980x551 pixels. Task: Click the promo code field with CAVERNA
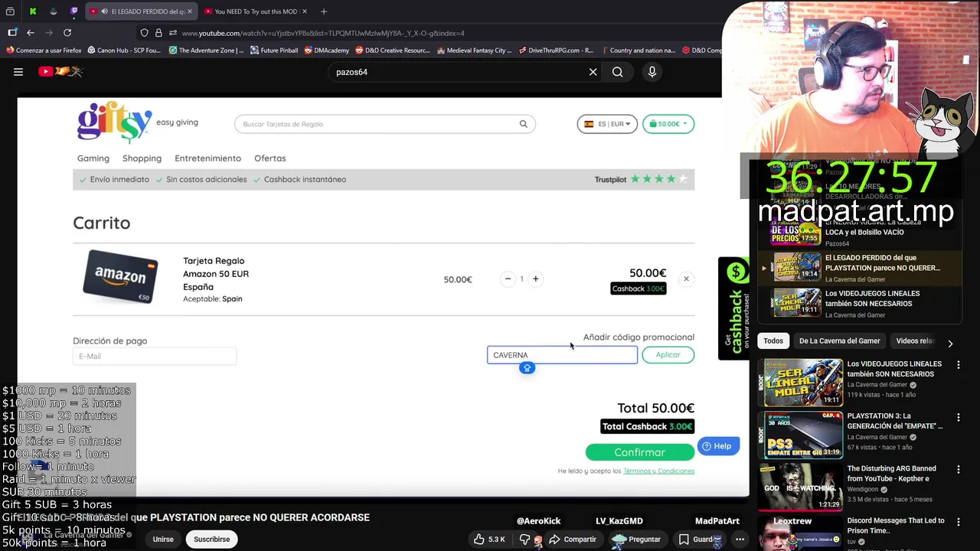pos(562,355)
